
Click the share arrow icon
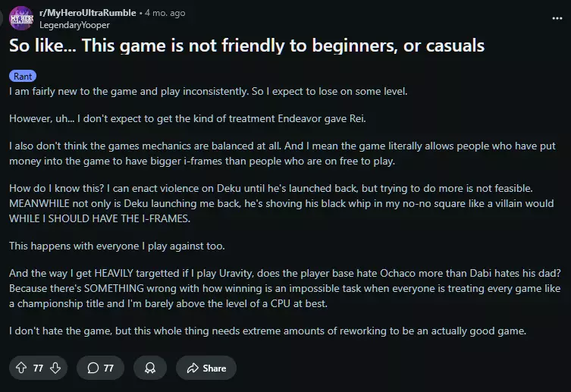(x=191, y=368)
